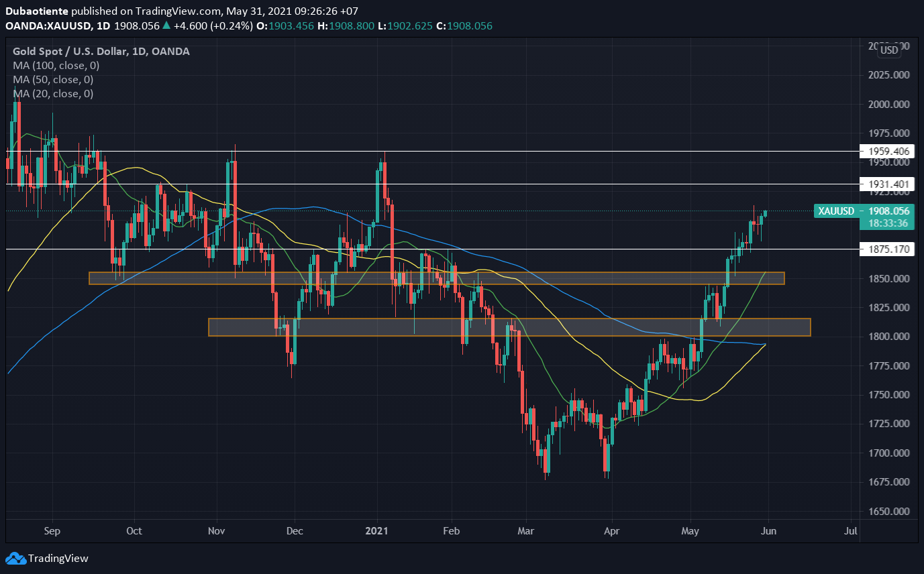
Task: Click the XAUUSD symbol tag on price axis
Action: [836, 211]
